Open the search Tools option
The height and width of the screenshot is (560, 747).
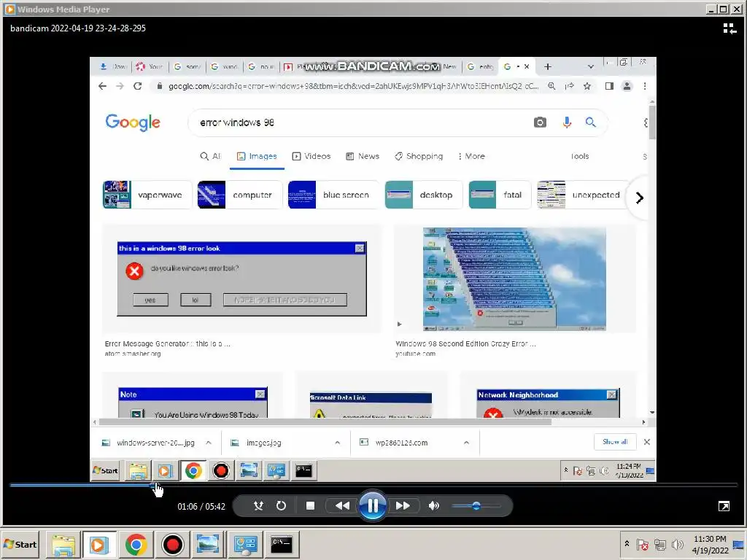pos(580,156)
